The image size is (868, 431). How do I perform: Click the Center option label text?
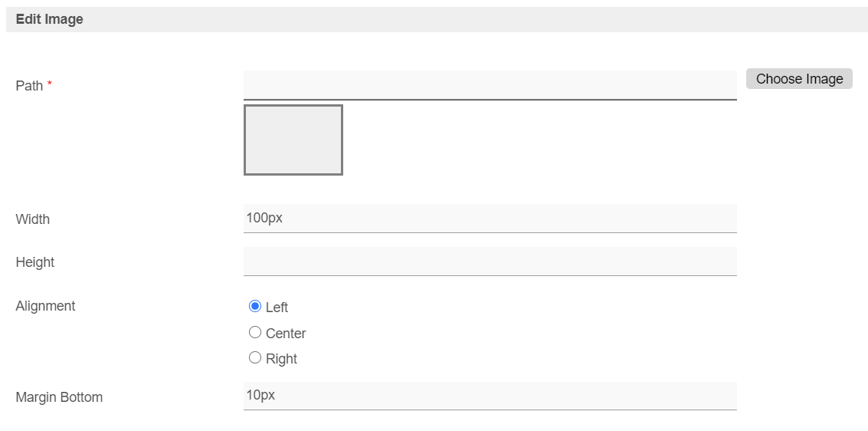click(x=286, y=334)
